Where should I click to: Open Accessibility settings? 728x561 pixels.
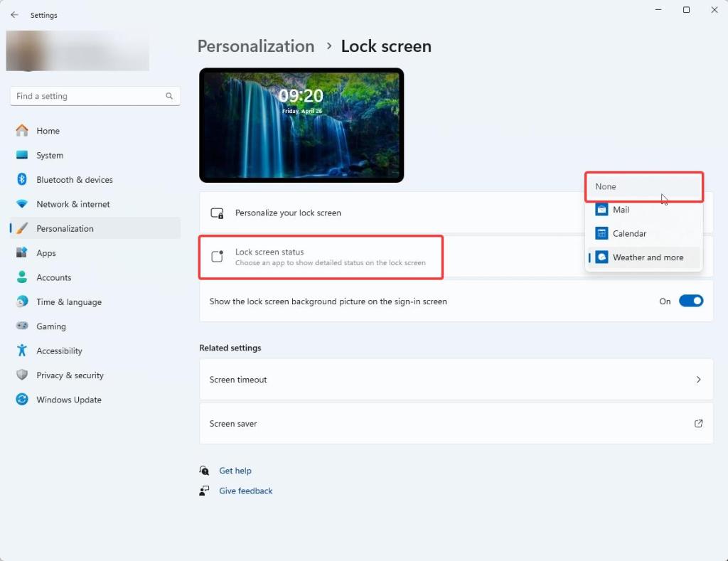95,351
